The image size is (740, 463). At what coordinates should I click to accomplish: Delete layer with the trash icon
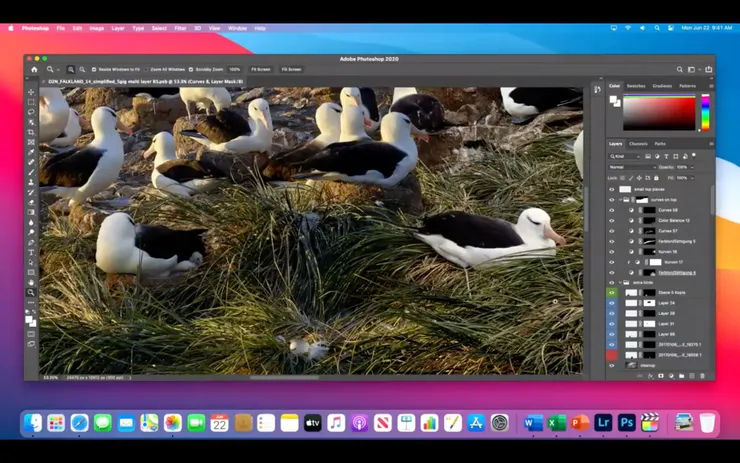pos(702,376)
